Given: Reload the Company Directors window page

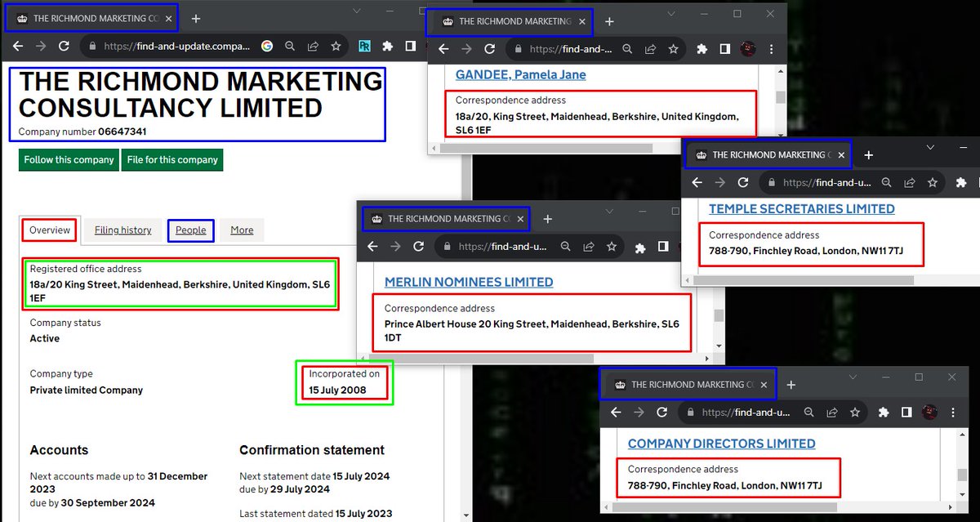Looking at the screenshot, I should 662,412.
